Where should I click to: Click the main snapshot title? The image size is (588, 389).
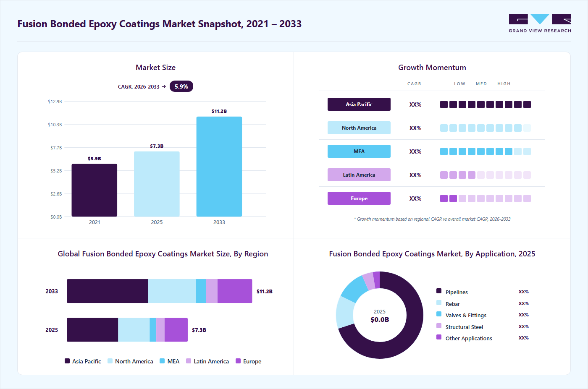click(x=160, y=24)
